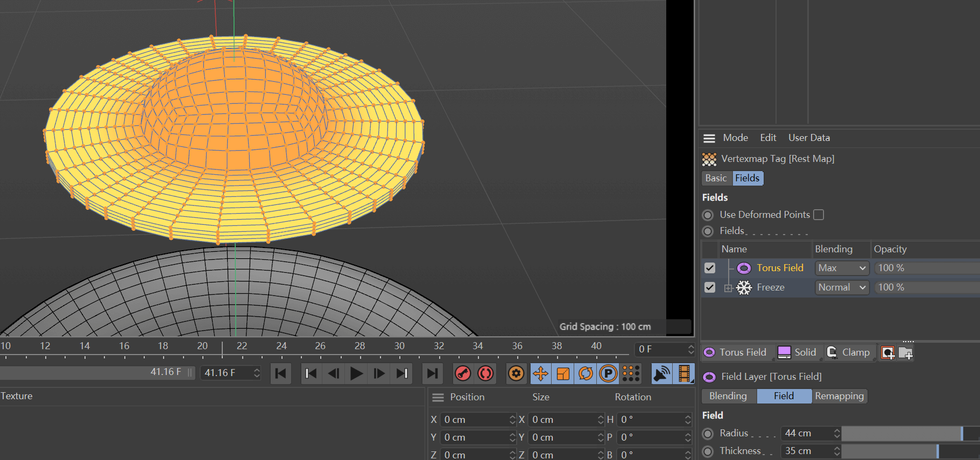Open the User Data menu
This screenshot has width=980, height=460.
pos(809,138)
